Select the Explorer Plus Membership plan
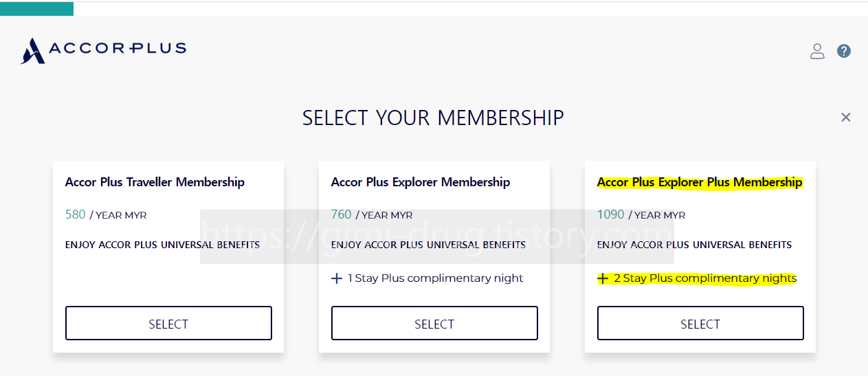 coord(700,323)
